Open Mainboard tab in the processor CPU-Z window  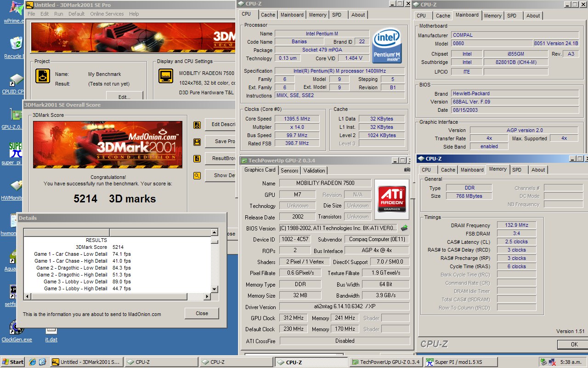click(x=292, y=15)
